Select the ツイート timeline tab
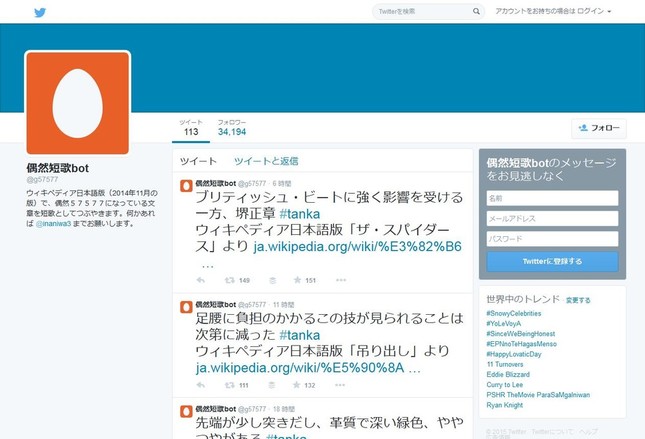This screenshot has height=439, width=645. click(198, 161)
